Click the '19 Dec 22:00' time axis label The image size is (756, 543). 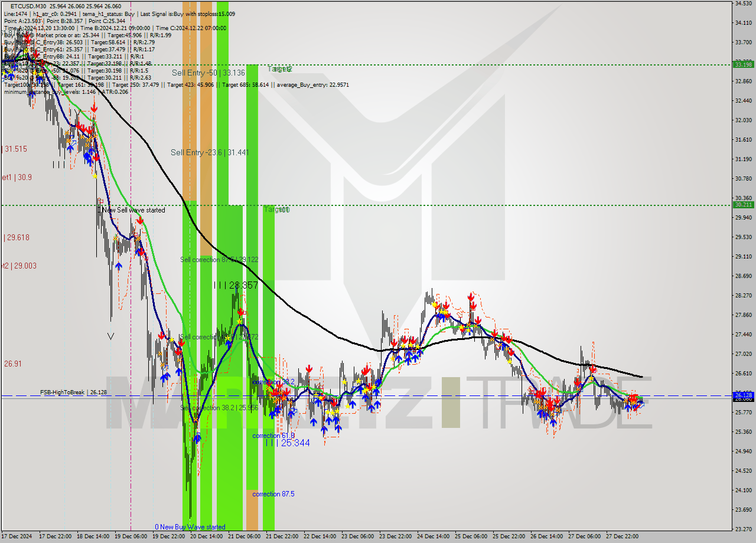169,537
